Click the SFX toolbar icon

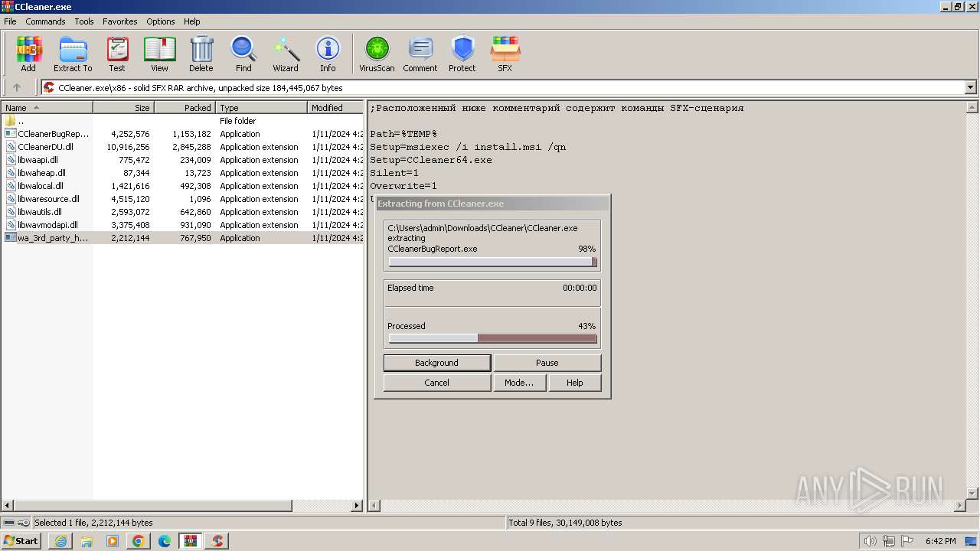coord(505,54)
